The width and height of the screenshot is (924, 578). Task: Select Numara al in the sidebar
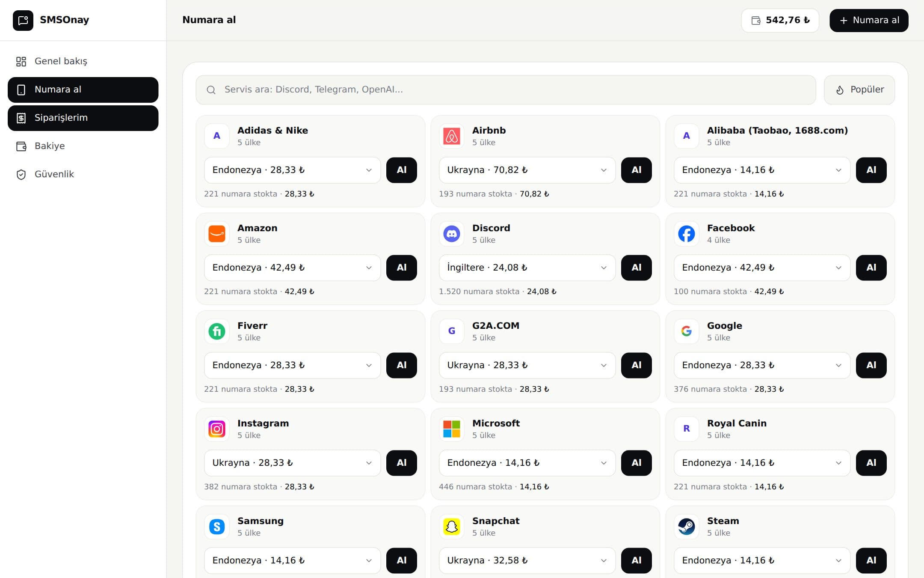coord(83,90)
